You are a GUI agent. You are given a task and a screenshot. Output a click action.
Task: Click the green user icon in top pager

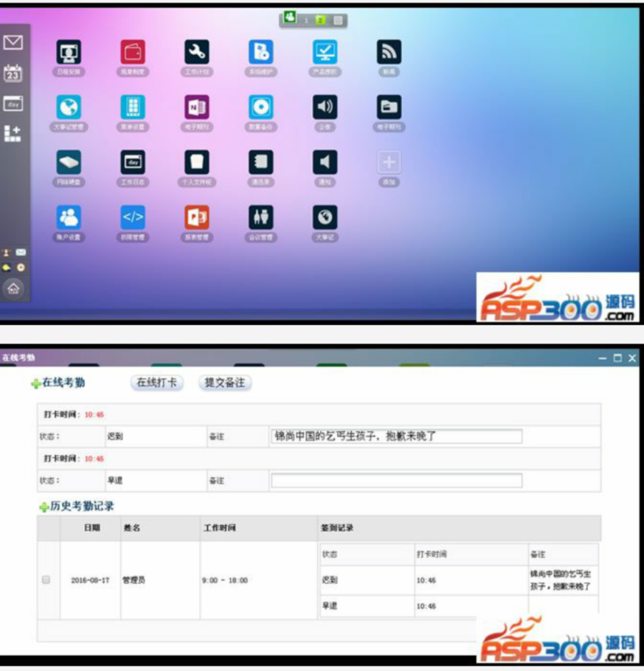[291, 18]
